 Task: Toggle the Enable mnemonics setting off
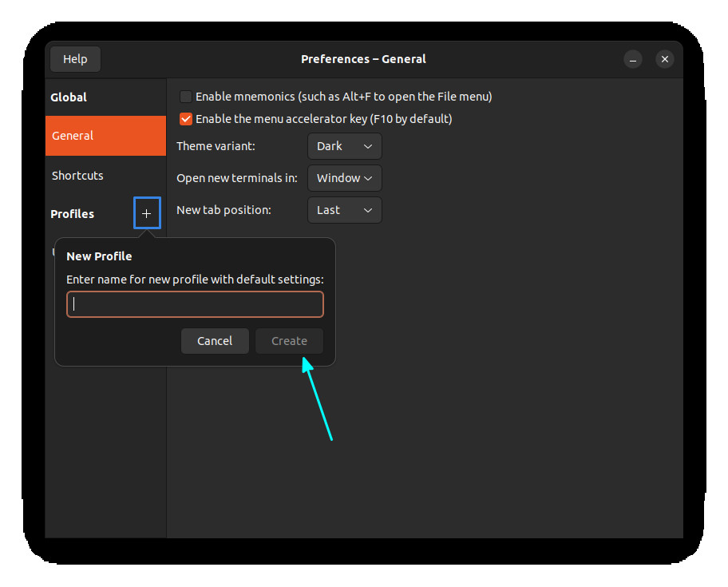click(185, 96)
